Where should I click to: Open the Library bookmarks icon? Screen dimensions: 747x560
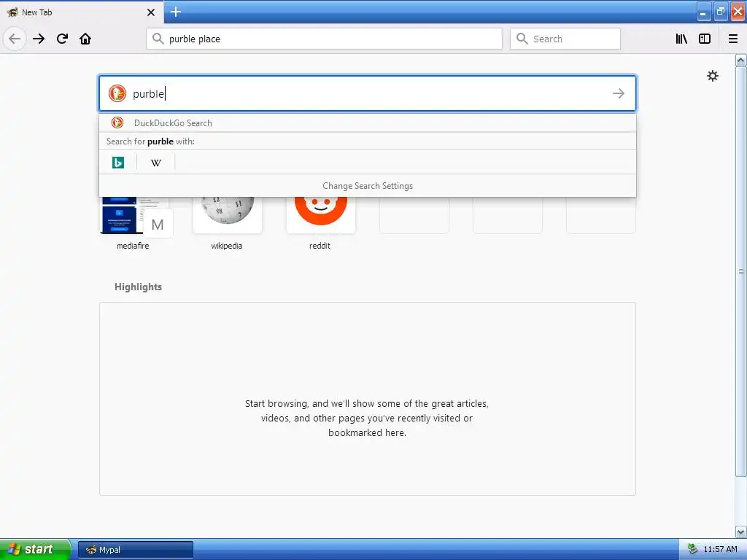point(681,39)
